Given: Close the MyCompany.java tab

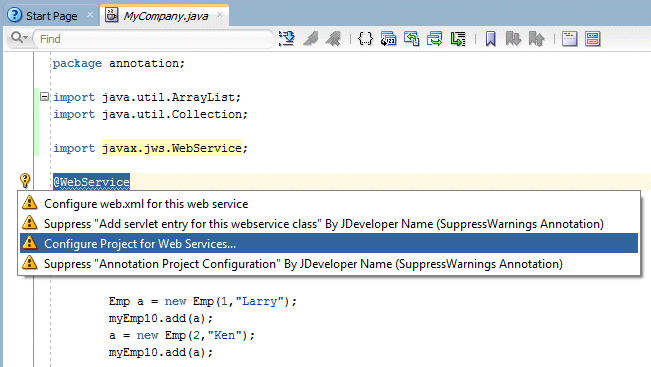Looking at the screenshot, I should pyautogui.click(x=220, y=15).
